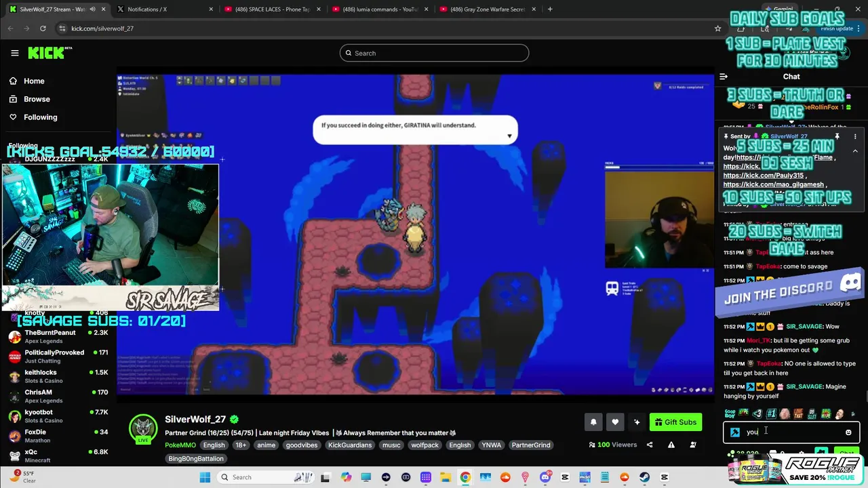Open emoji picker in chat input
The height and width of the screenshot is (488, 868).
tap(848, 432)
